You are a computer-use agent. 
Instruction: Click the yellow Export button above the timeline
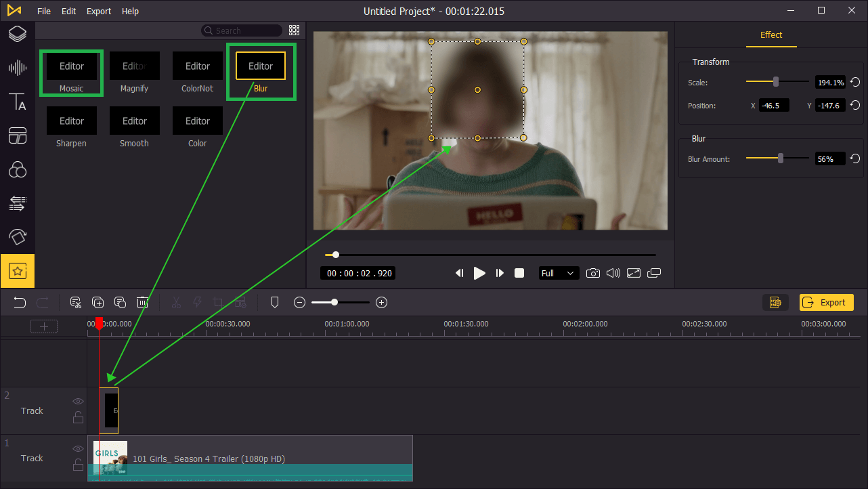[x=826, y=303]
